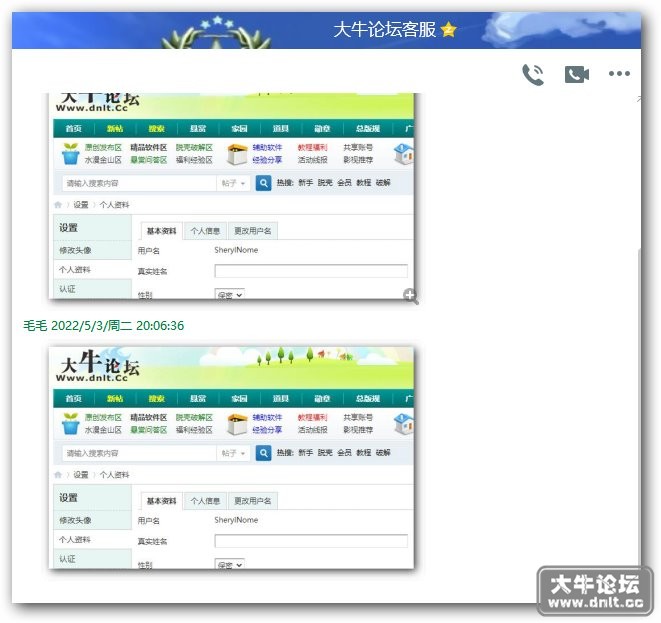Viewport: 661px width, 623px height.
Task: Click 个人资料 sidebar item in image below 毛毛's timestamp
Action: coord(93,540)
